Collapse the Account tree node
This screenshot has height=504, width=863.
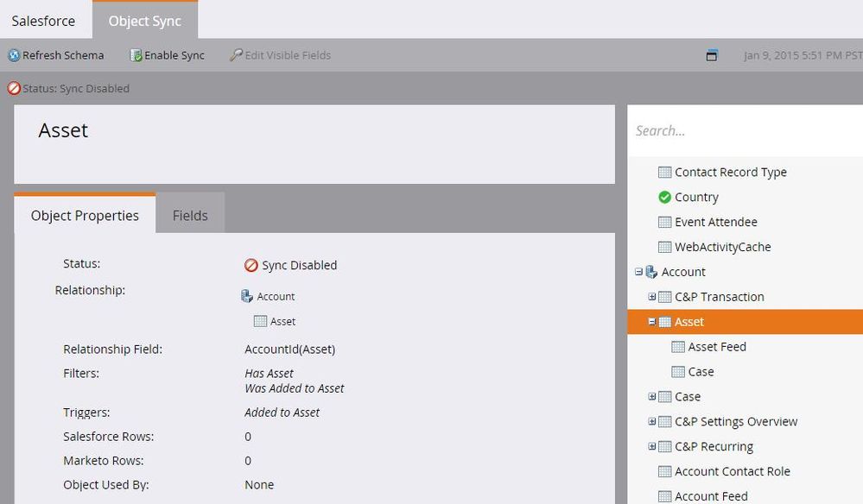[x=638, y=272]
